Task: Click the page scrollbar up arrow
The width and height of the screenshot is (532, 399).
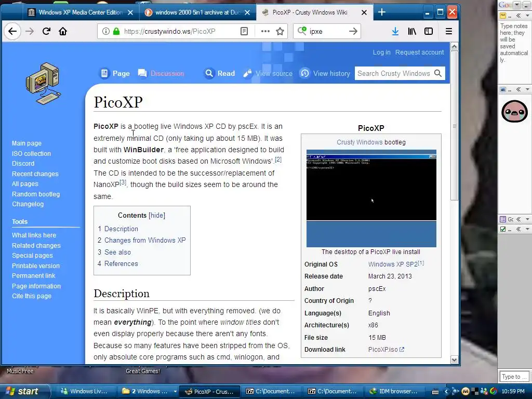Action: [454, 46]
